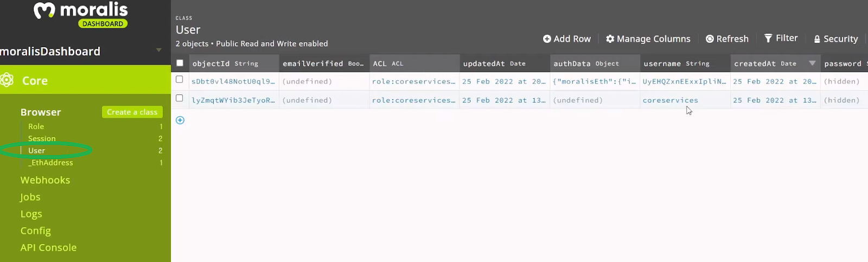Select the User class in Browser
The width and height of the screenshot is (868, 262).
(x=36, y=150)
